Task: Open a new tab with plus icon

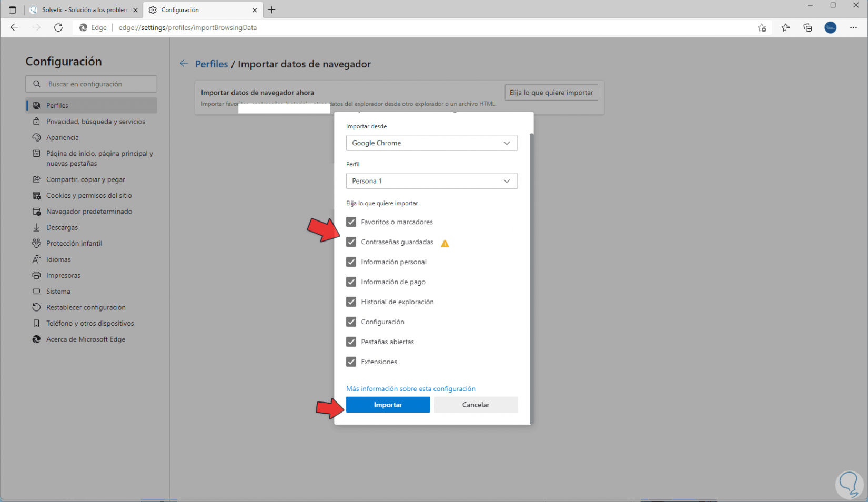Action: tap(271, 10)
